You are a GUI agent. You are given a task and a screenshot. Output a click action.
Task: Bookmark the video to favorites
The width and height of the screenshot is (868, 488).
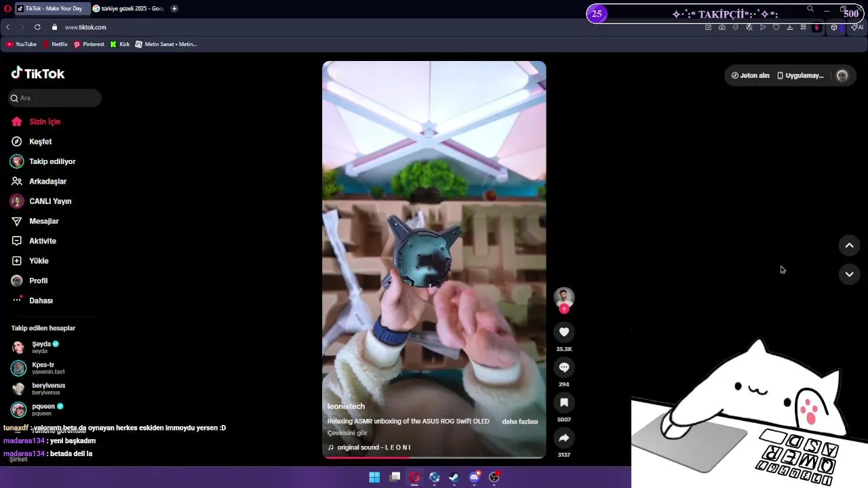point(564,402)
